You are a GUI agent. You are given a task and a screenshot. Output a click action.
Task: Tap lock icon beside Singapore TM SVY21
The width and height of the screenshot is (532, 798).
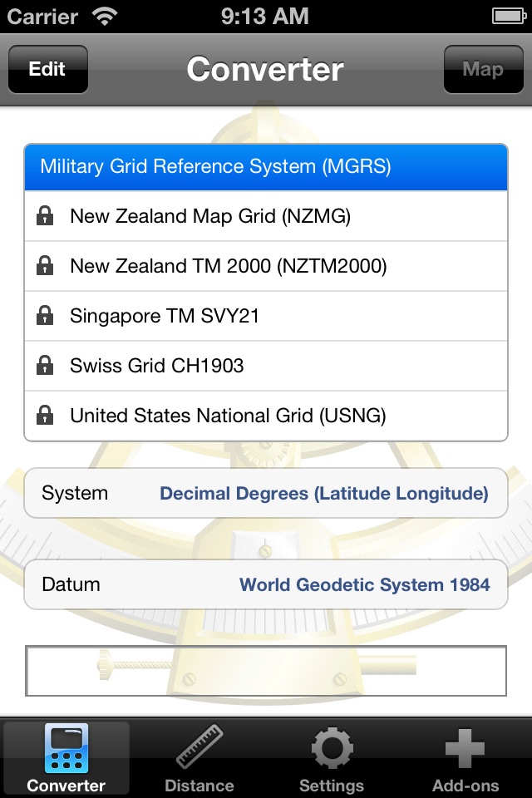[x=45, y=316]
